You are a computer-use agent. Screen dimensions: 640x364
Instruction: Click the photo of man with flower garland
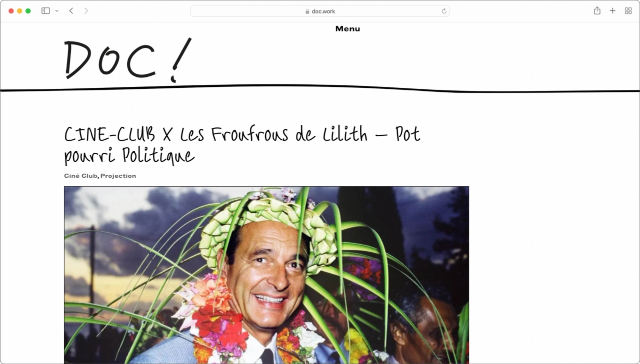266,275
